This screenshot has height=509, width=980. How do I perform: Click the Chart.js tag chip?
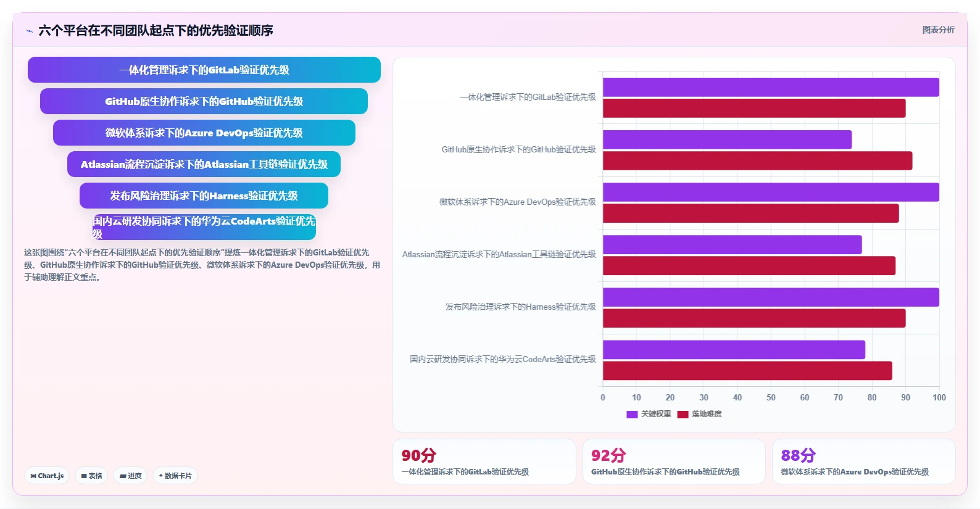pos(47,476)
